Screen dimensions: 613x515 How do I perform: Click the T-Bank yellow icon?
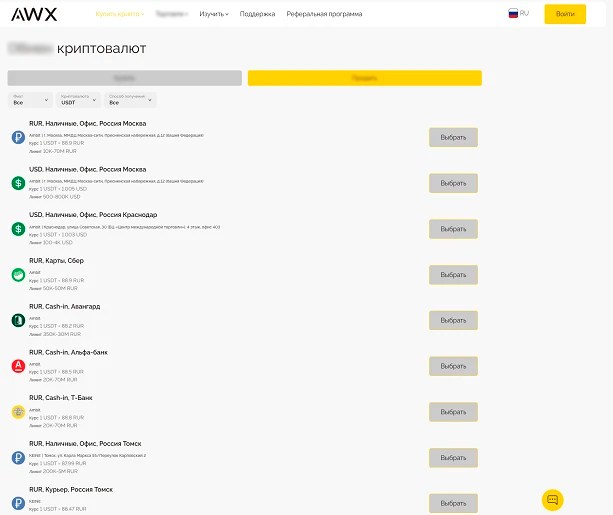coord(18,411)
